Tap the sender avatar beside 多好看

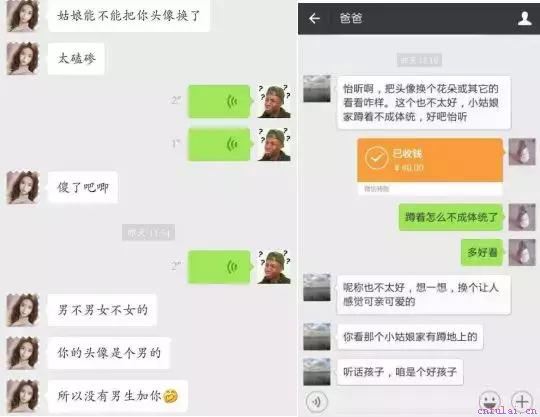522,252
